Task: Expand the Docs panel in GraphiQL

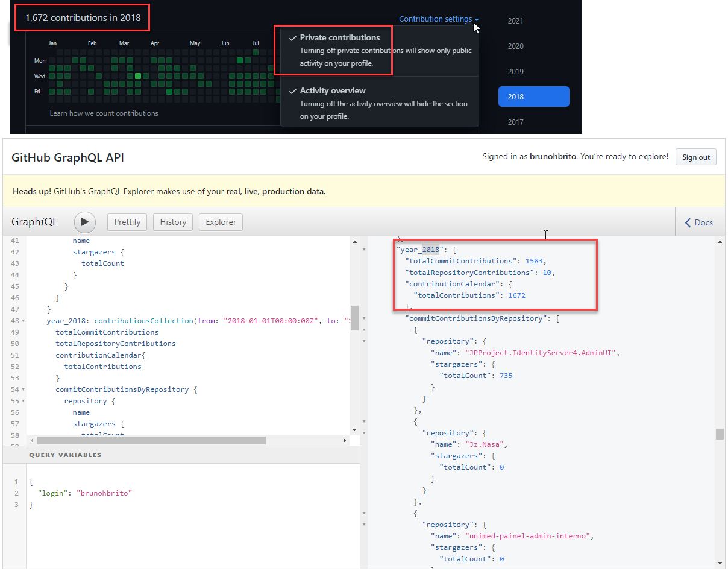Action: (699, 222)
